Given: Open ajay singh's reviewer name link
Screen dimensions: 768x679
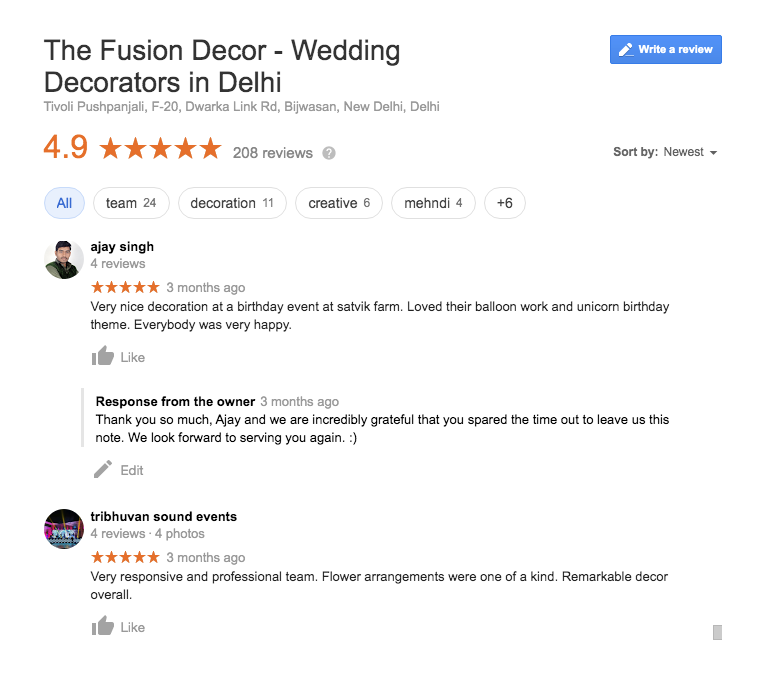Looking at the screenshot, I should (x=122, y=246).
